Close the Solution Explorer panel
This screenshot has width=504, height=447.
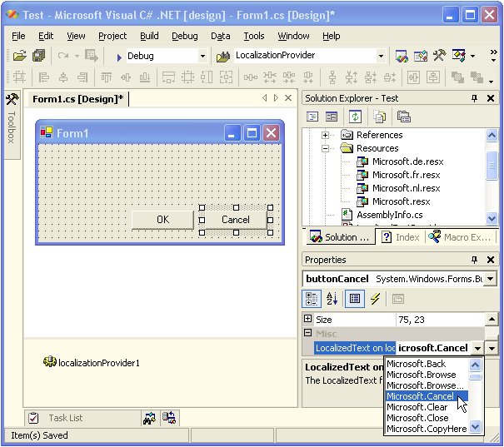tap(491, 98)
